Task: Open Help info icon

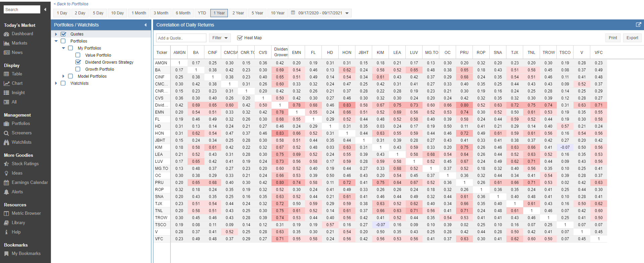Action: coord(6,232)
